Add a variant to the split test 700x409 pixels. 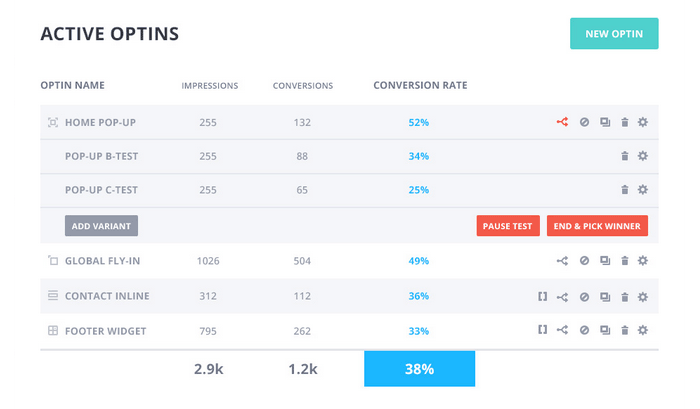pos(101,226)
